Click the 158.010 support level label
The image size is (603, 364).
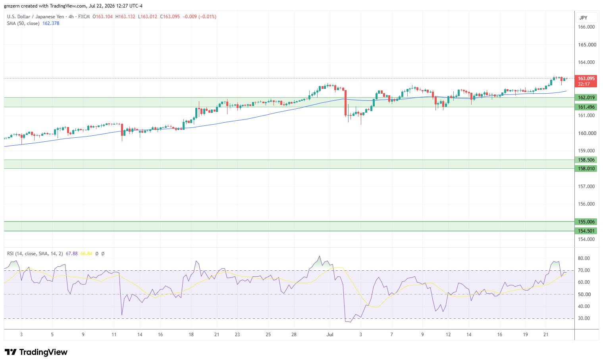pyautogui.click(x=586, y=169)
